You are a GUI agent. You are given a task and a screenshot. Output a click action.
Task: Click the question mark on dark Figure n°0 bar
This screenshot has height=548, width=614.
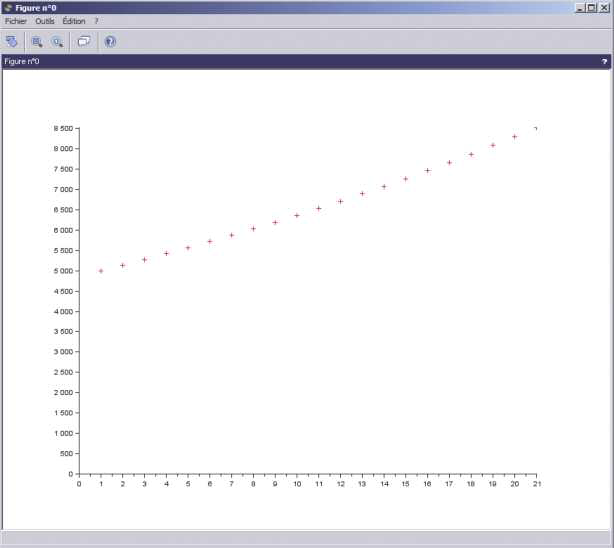[x=604, y=62]
